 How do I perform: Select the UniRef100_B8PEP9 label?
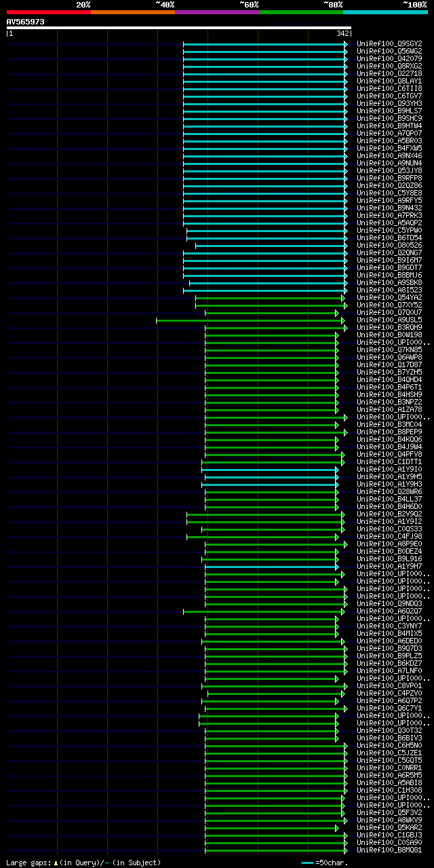389,432
